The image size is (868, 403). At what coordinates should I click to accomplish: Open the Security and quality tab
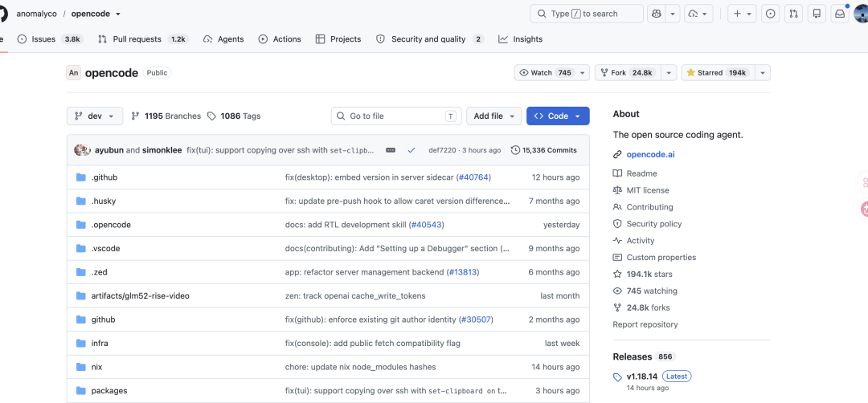coord(430,39)
